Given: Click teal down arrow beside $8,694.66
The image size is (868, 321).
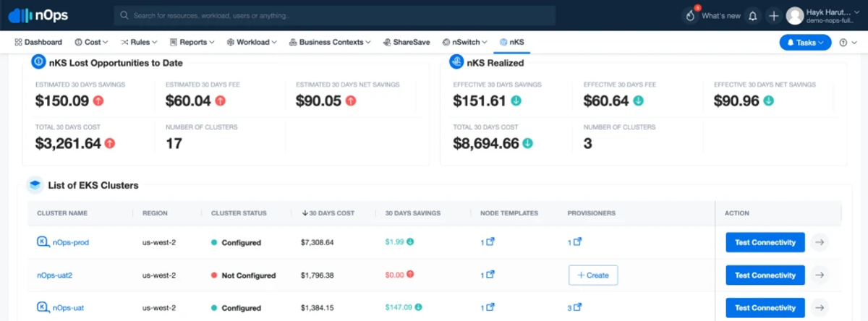Looking at the screenshot, I should click(x=528, y=143).
